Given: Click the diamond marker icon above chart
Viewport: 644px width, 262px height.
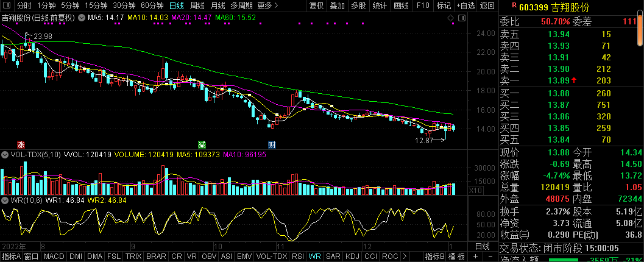Looking at the screenshot, I should (x=452, y=18).
